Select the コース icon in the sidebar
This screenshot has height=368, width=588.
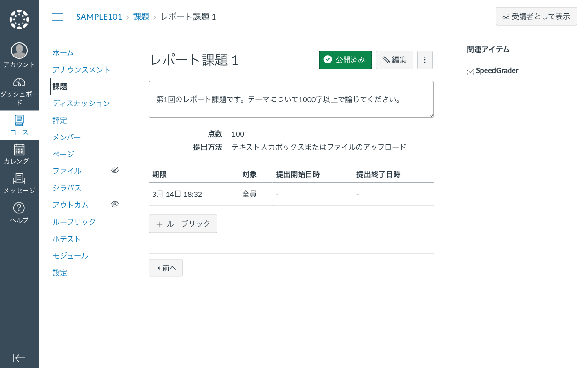19,121
